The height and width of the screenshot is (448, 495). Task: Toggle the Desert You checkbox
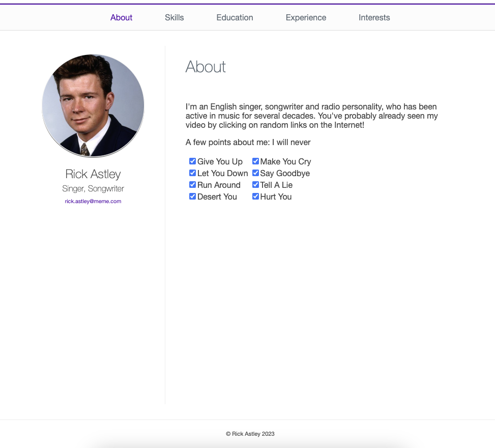coord(192,196)
